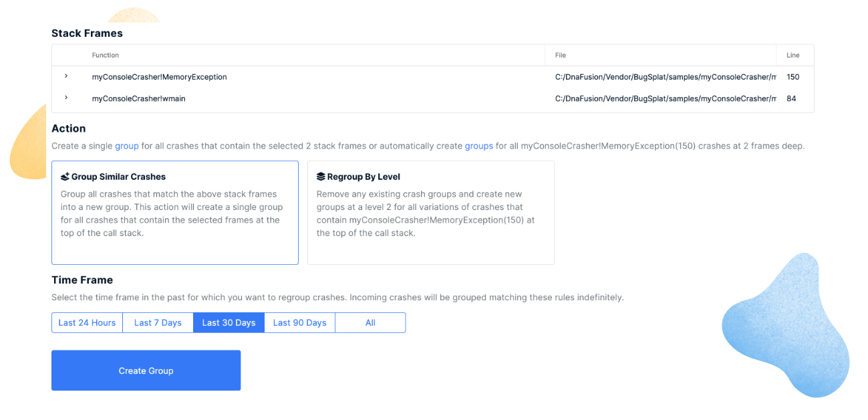The width and height of the screenshot is (868, 420).
Task: Open the 'groups' link in Action description
Action: 479,146
